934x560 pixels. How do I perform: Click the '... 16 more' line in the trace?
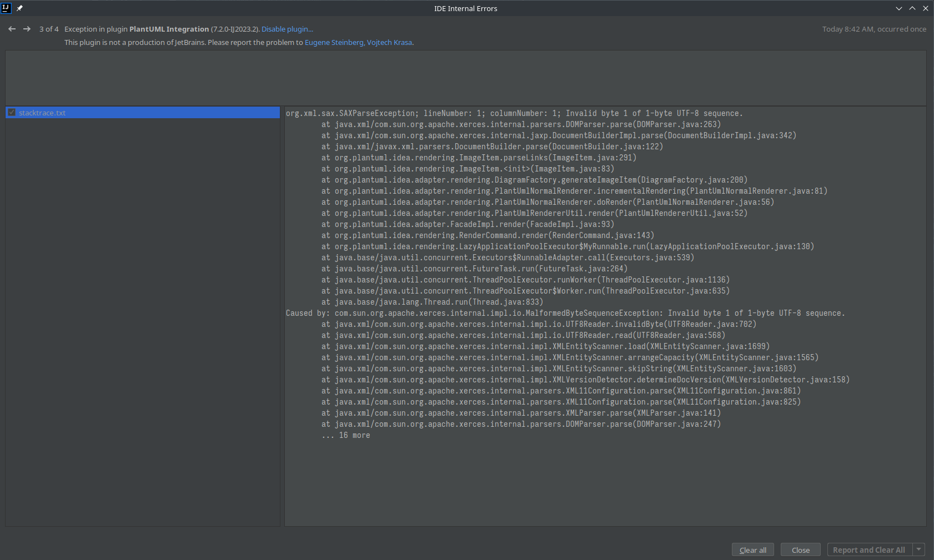click(347, 435)
